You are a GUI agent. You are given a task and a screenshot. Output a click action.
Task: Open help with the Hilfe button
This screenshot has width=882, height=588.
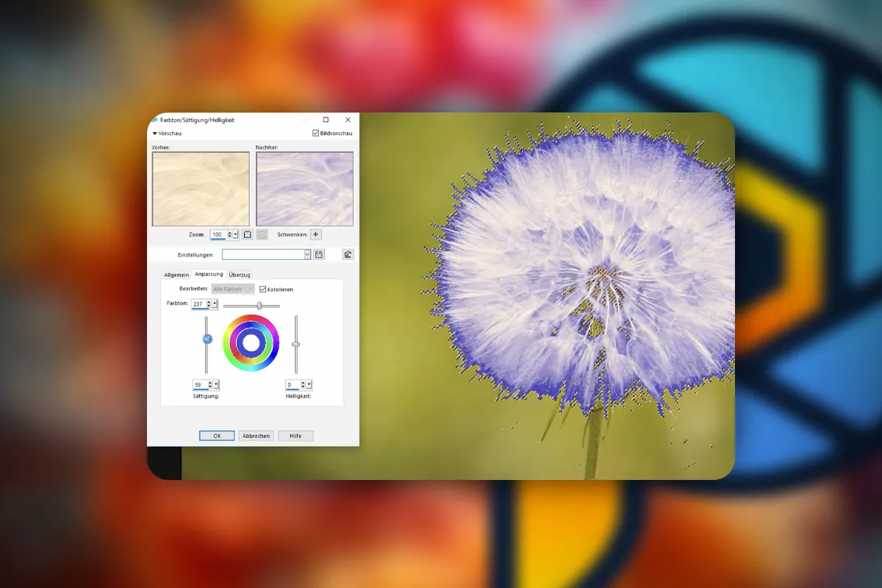click(295, 436)
